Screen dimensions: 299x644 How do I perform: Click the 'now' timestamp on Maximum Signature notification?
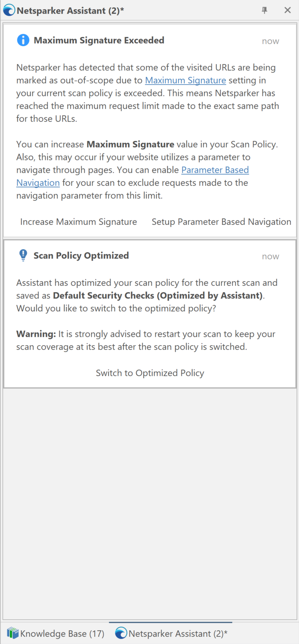pyautogui.click(x=270, y=41)
